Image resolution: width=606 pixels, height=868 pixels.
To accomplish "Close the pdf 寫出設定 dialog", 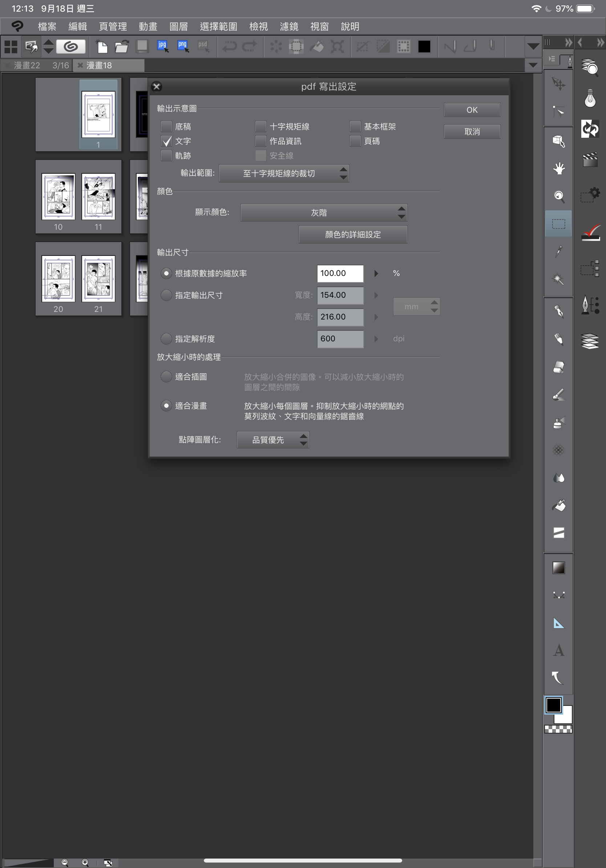I will [157, 87].
